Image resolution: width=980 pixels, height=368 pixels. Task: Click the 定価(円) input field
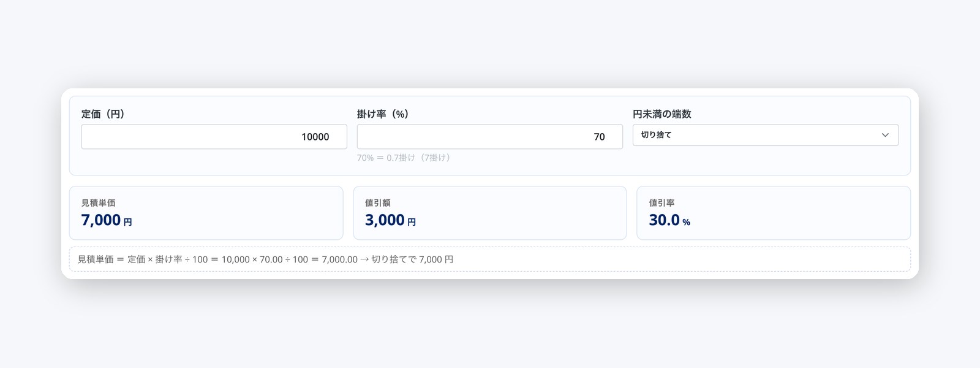coord(214,137)
